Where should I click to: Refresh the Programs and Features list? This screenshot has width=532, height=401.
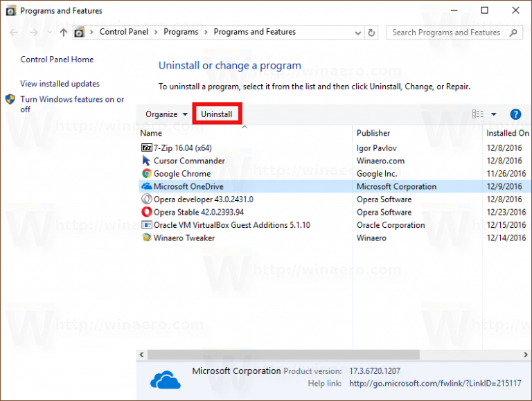pyautogui.click(x=371, y=33)
